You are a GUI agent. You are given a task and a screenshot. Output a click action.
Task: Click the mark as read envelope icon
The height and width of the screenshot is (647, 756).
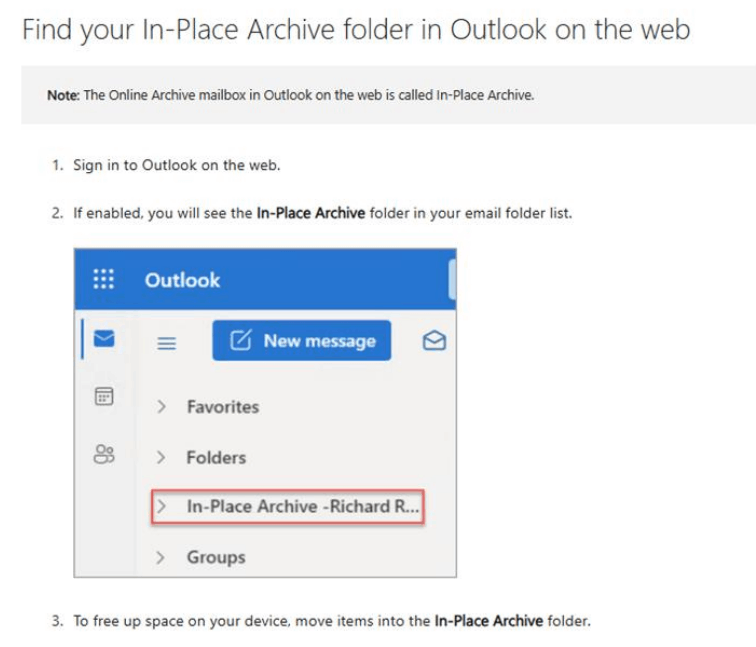434,340
